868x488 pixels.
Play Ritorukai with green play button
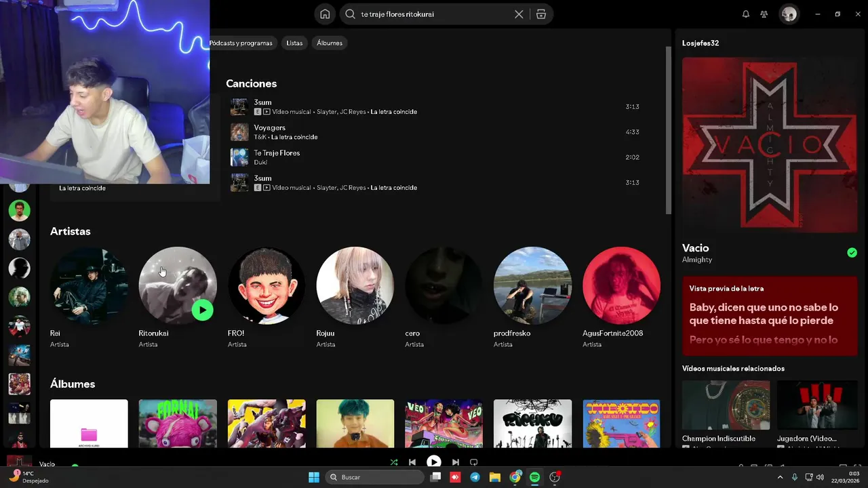coord(202,310)
